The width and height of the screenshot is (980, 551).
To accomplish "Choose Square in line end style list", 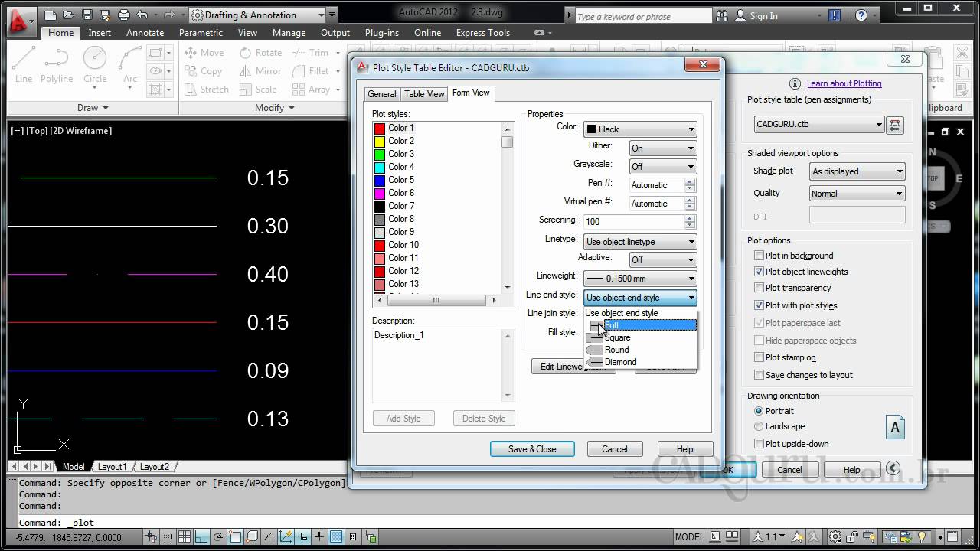I will (641, 337).
